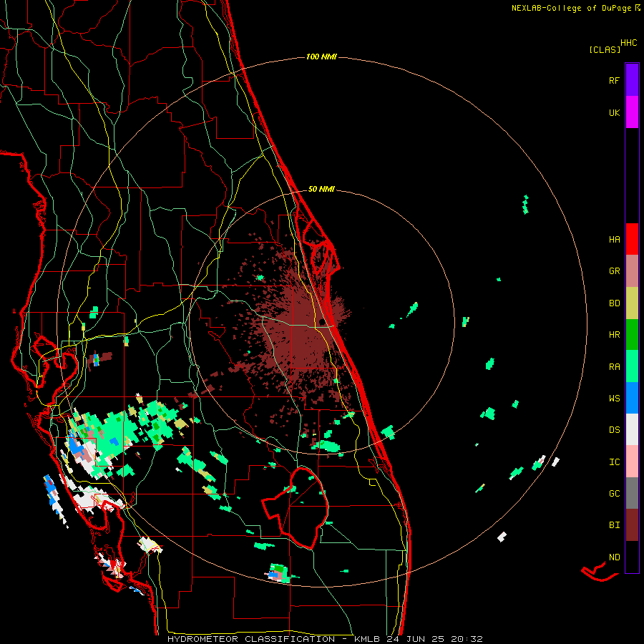Click the GR legend label
Viewport: 644px width, 644px height.
[x=614, y=271]
